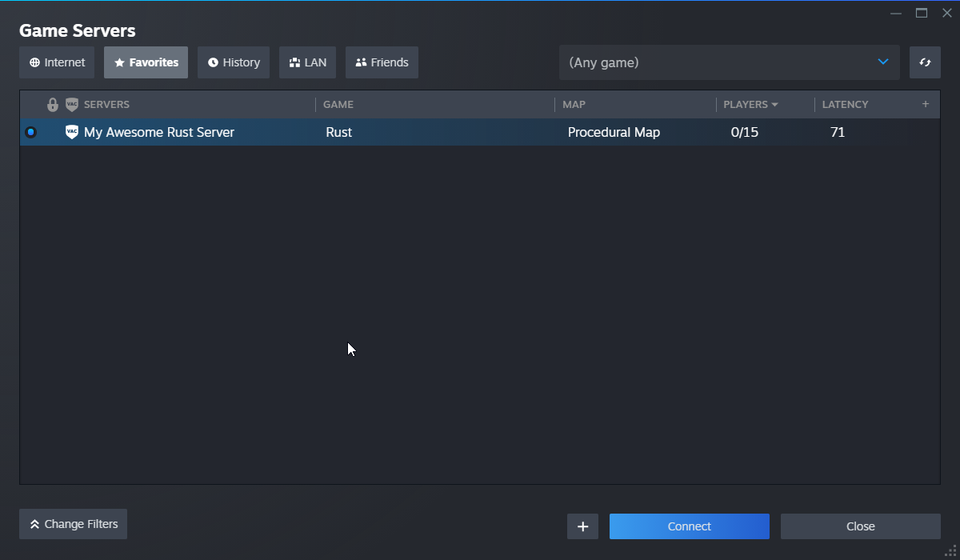Screen dimensions: 960x560
Task: Click the star icon on Favorites tab
Action: [x=121, y=62]
